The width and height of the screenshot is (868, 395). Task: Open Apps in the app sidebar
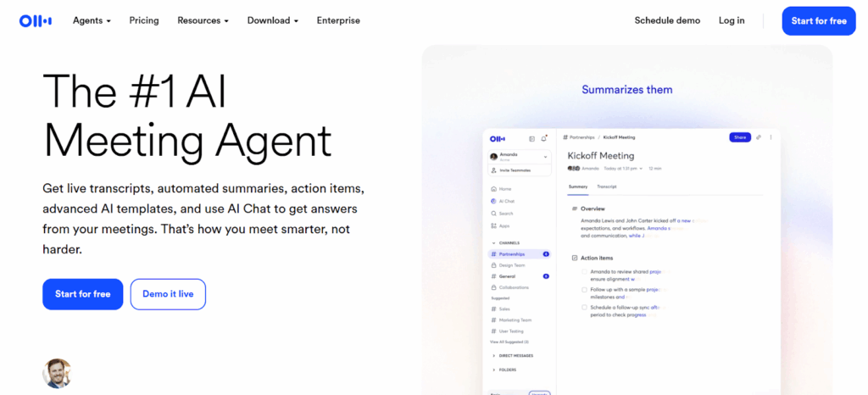pyautogui.click(x=504, y=226)
